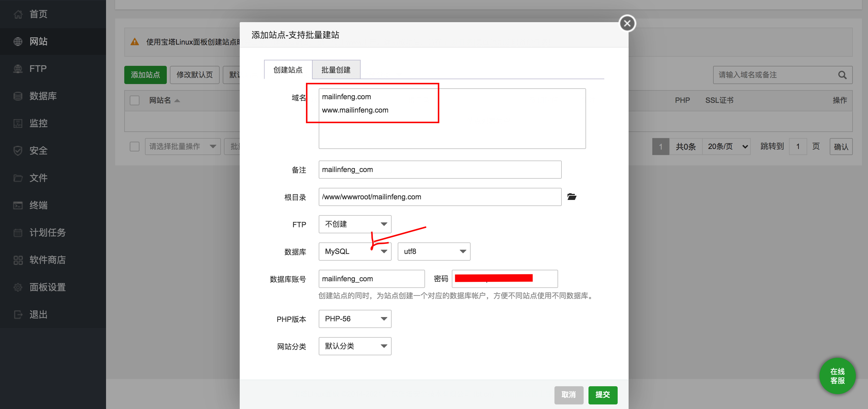Cancel the dialog via 取消 button
Screen dimensions: 868x409
569,395
